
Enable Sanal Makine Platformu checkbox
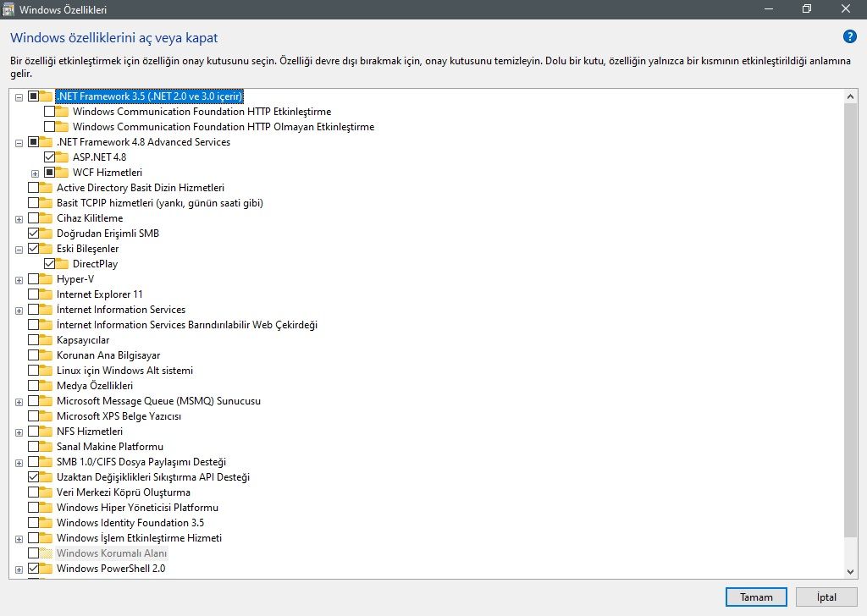pyautogui.click(x=33, y=447)
